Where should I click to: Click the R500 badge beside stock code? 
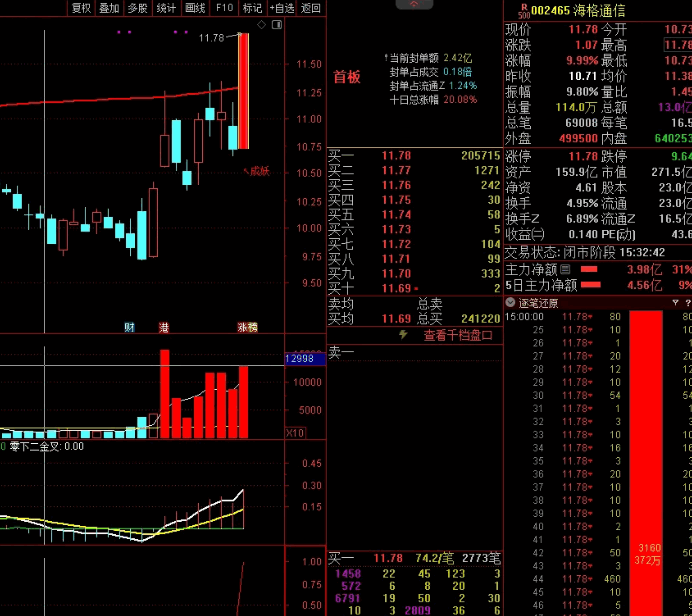pyautogui.click(x=524, y=11)
